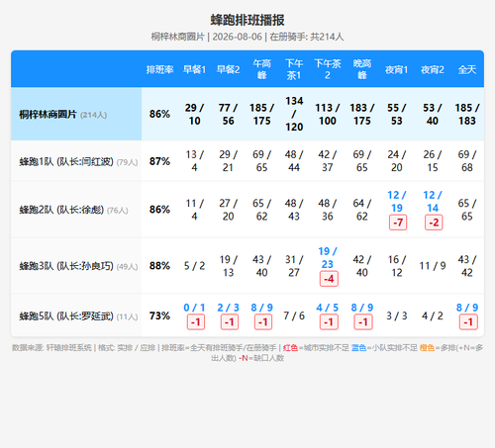Select the 蜂跑2队 队长徐彪 row label

[x=73, y=210]
